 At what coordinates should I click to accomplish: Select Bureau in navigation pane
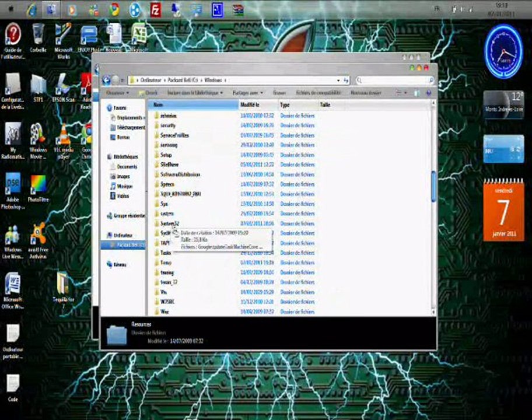[120, 137]
